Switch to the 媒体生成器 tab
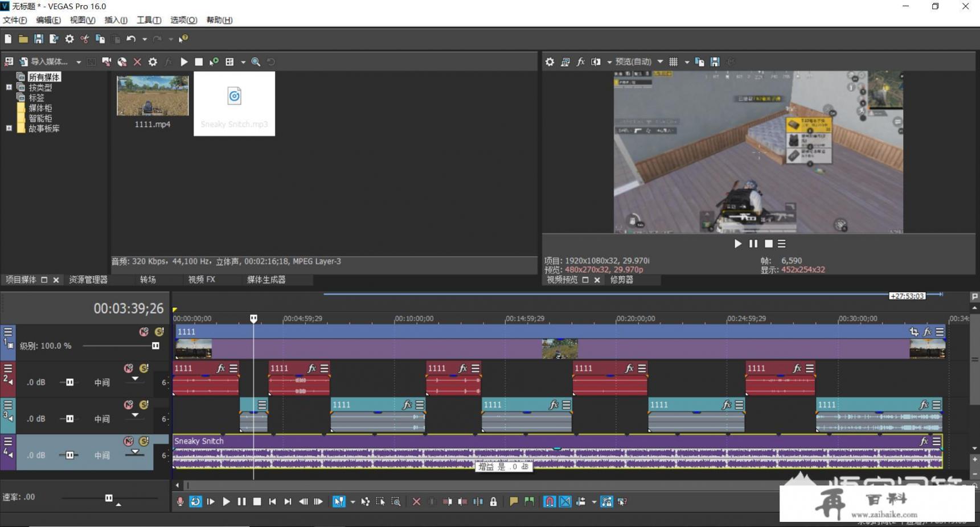The height and width of the screenshot is (527, 980). [x=266, y=279]
